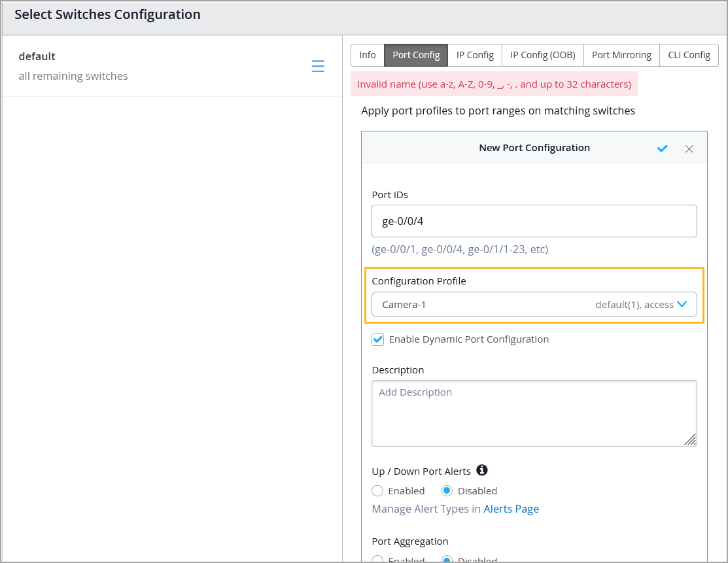
Task: Select Disabled for Up/Down Port Alerts
Action: point(447,491)
